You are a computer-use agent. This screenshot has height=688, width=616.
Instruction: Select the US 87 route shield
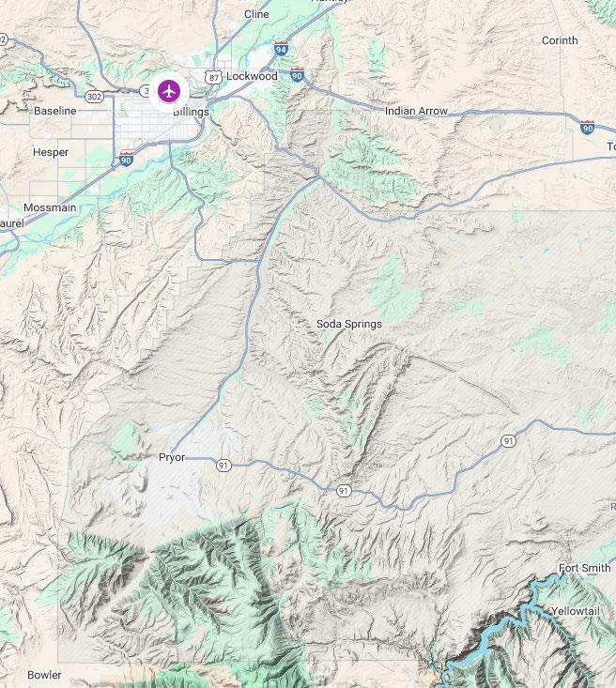[x=213, y=78]
